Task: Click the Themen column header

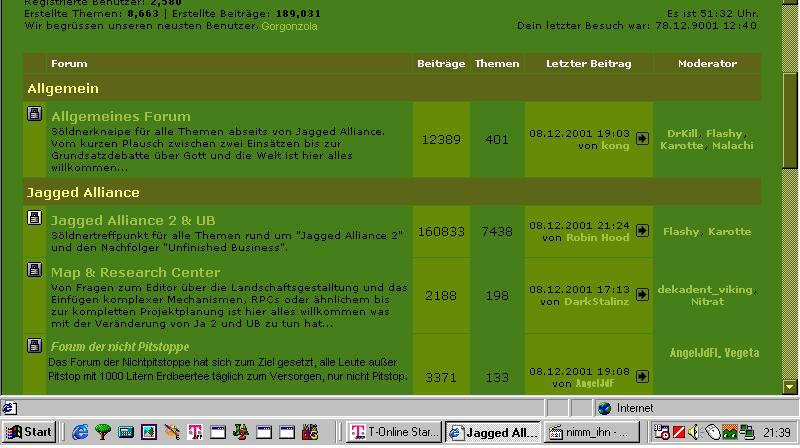Action: (497, 64)
